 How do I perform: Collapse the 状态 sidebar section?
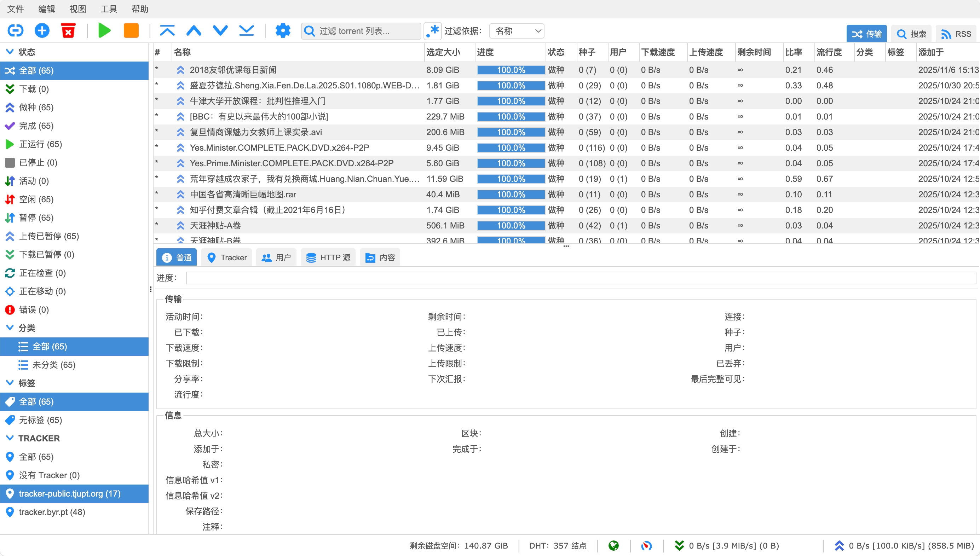[10, 52]
